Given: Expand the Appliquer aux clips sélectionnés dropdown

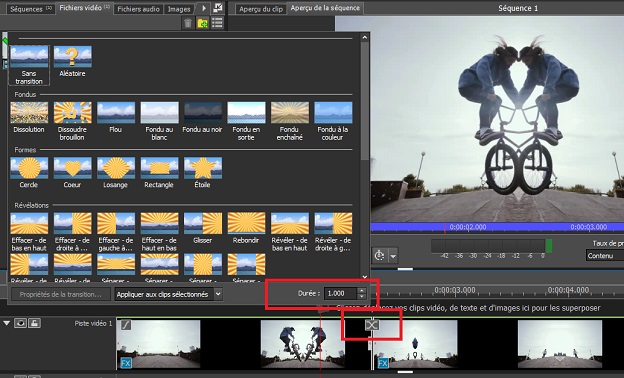Looking at the screenshot, I should pos(218,294).
